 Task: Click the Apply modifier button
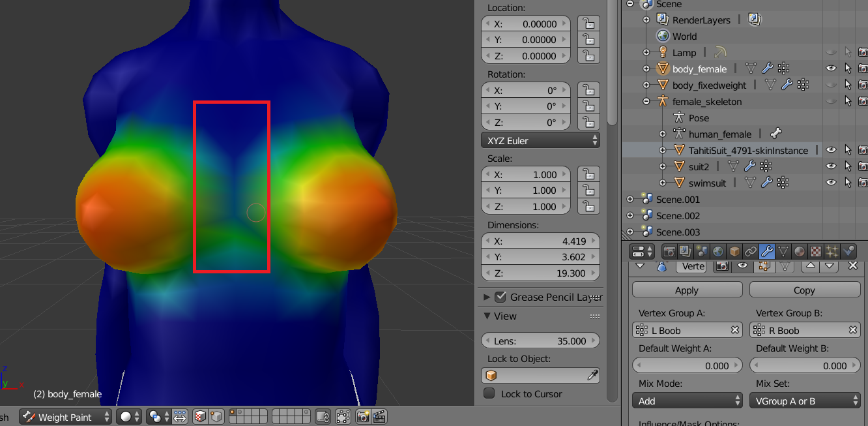pos(687,290)
